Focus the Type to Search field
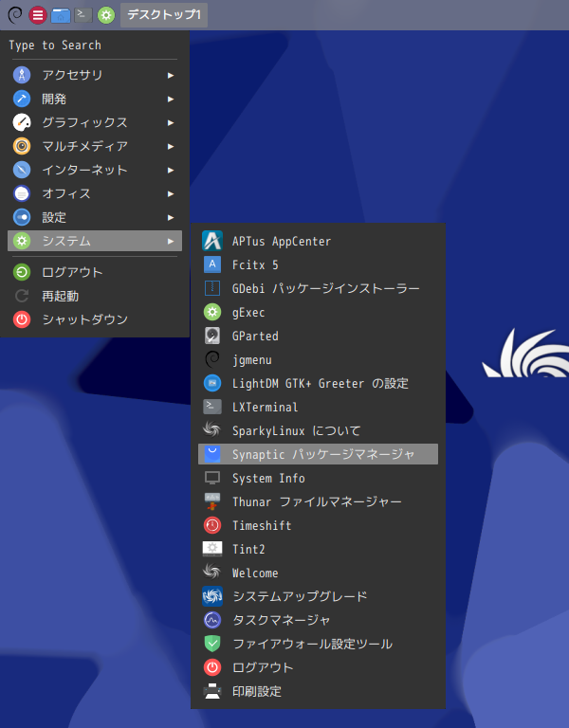 [95, 45]
